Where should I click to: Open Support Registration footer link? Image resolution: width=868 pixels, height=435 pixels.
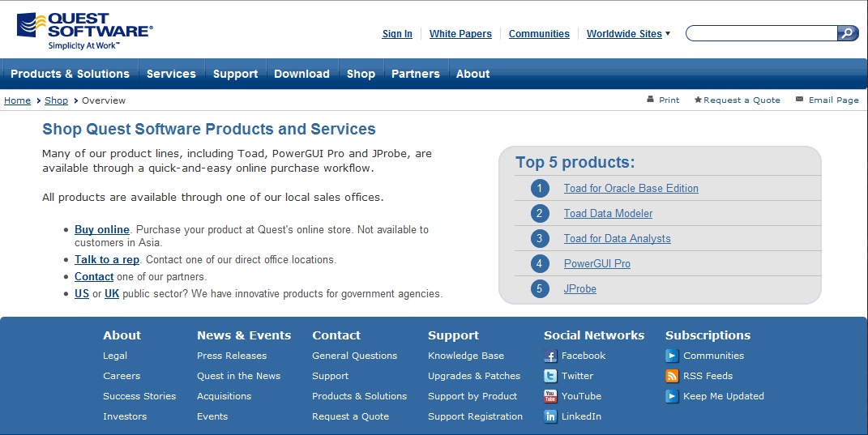(x=476, y=416)
